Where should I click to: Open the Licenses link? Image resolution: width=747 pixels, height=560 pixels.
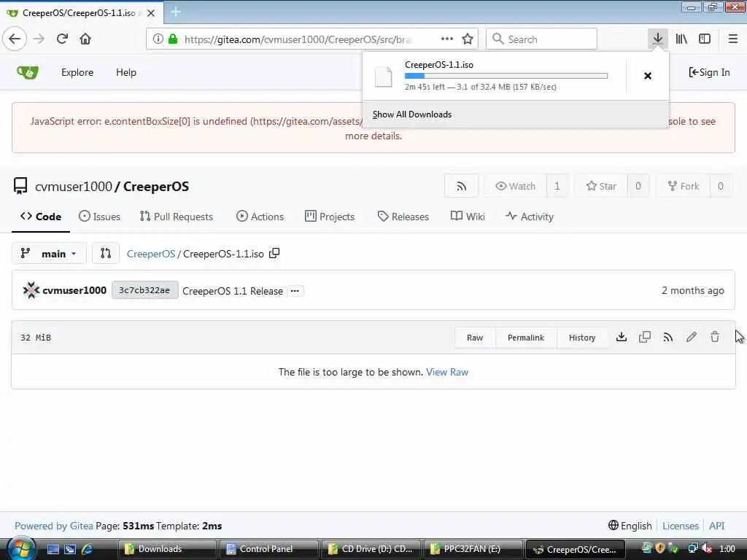pyautogui.click(x=680, y=526)
